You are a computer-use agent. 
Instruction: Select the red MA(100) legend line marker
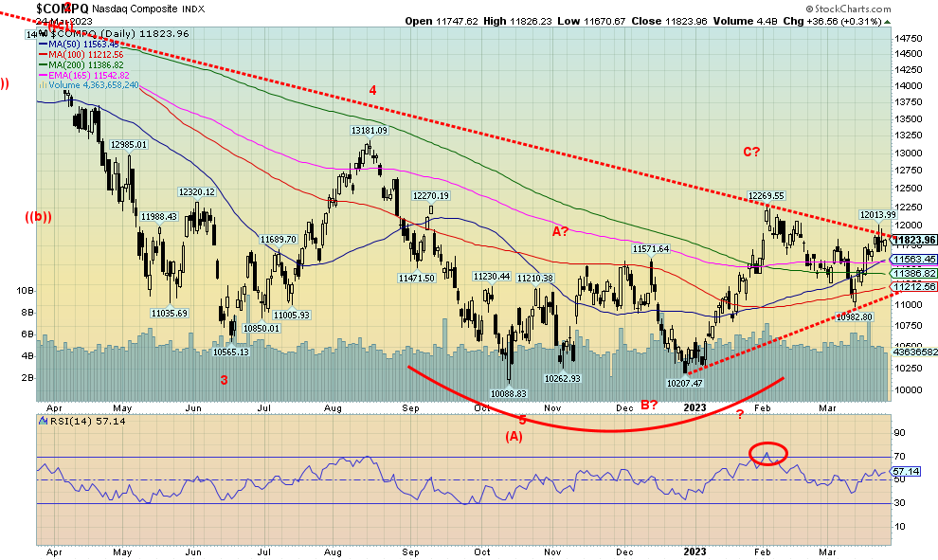[x=44, y=54]
